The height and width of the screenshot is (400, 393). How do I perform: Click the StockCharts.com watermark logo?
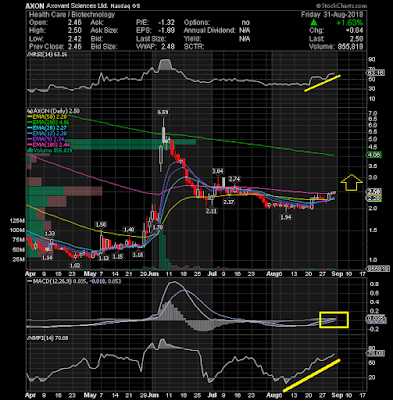click(341, 6)
